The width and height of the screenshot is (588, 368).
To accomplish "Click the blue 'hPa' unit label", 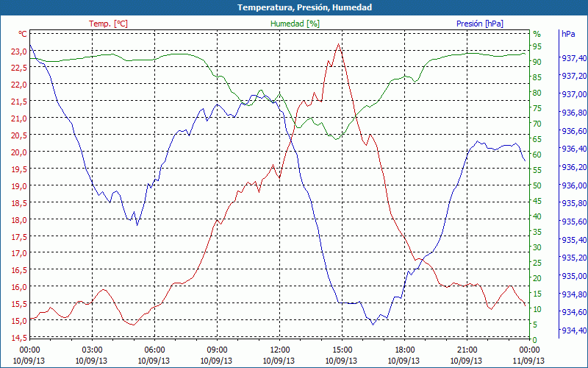I will [x=568, y=34].
